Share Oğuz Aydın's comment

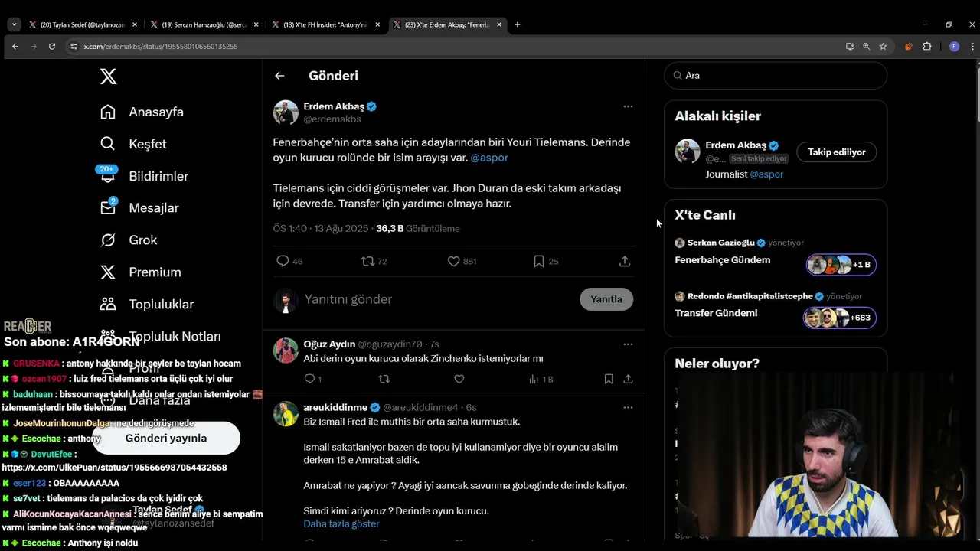tap(628, 379)
